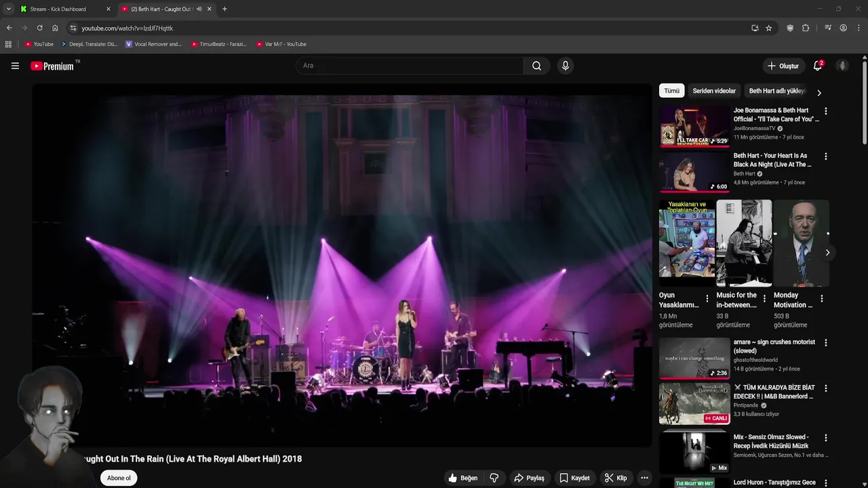Viewport: 868px width, 488px height.
Task: Open options for Monday Motivation short
Action: 822,299
